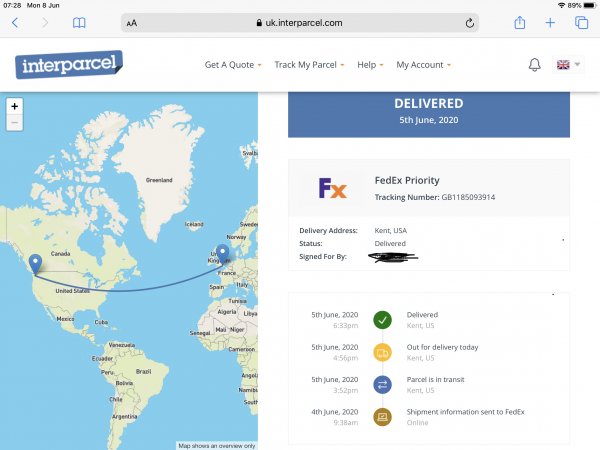Open the UK flag language dropdown
Viewport: 600px width, 450px height.
pos(568,65)
